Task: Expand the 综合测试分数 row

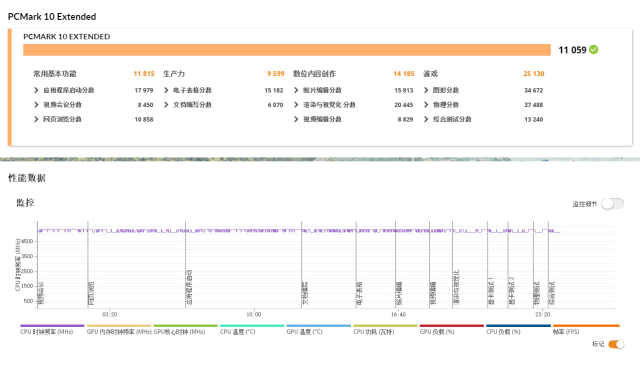Action: [426, 119]
